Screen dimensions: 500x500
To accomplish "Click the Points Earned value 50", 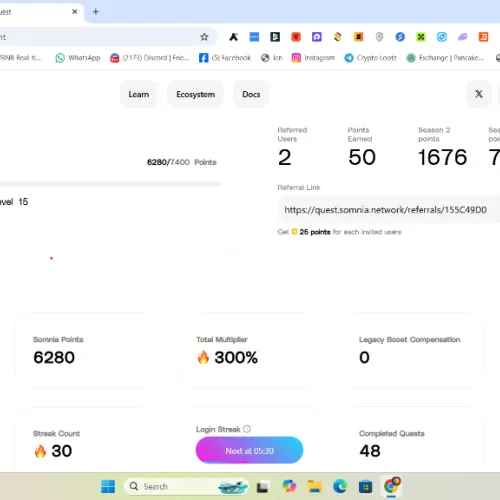I will [362, 157].
